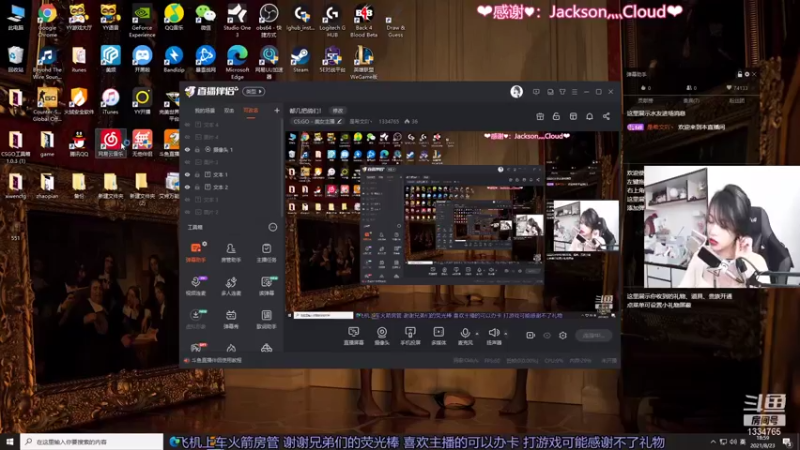800x450 pixels.
Task: Open Windows Start menu
Action: coord(10,441)
